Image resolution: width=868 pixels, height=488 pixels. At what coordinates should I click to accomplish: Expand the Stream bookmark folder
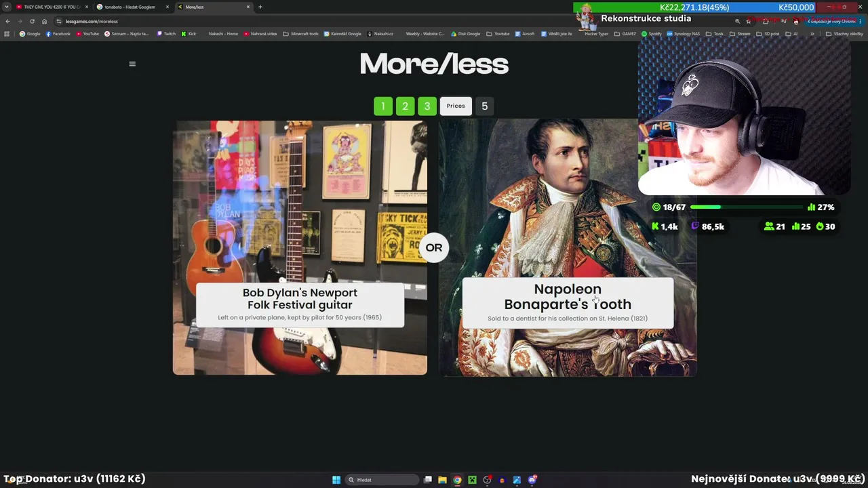740,34
